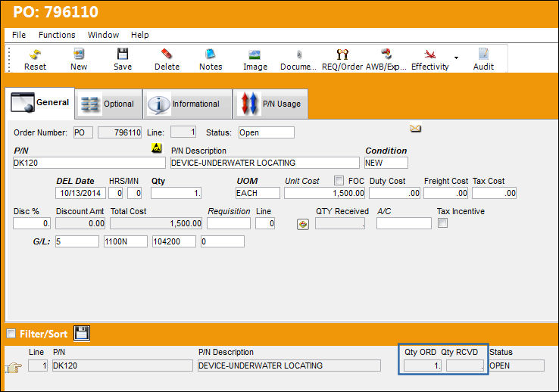Click the UOM field showing EACH
The image size is (559, 392).
pyautogui.click(x=258, y=193)
